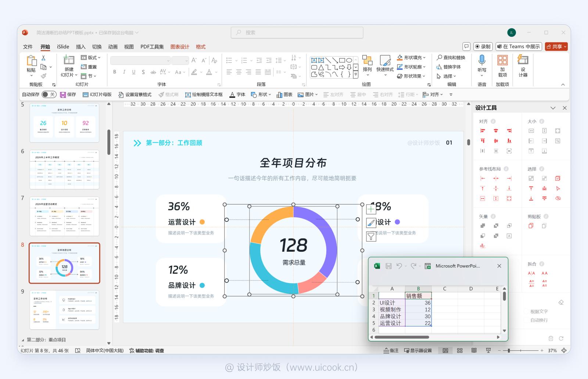Click the chart elements plus icon beside chart

tap(371, 209)
